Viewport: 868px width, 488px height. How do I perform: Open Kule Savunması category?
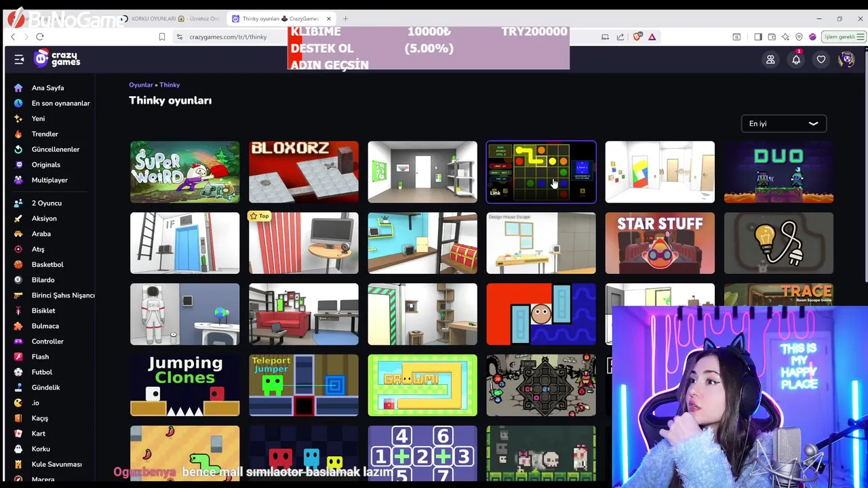[56, 464]
